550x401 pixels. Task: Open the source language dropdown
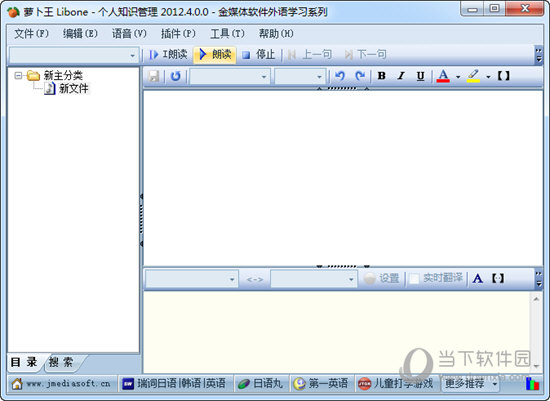coord(192,279)
